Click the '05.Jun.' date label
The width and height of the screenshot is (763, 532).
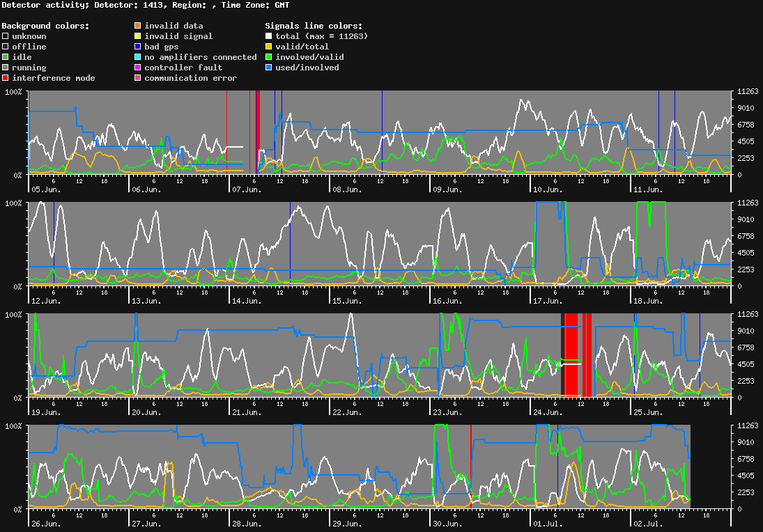click(46, 189)
